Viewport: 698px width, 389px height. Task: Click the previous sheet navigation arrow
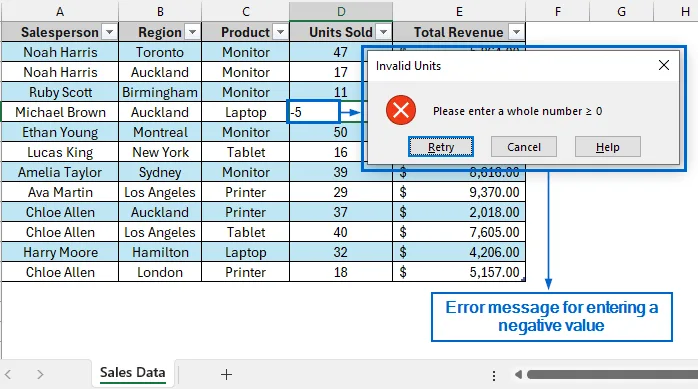point(8,375)
